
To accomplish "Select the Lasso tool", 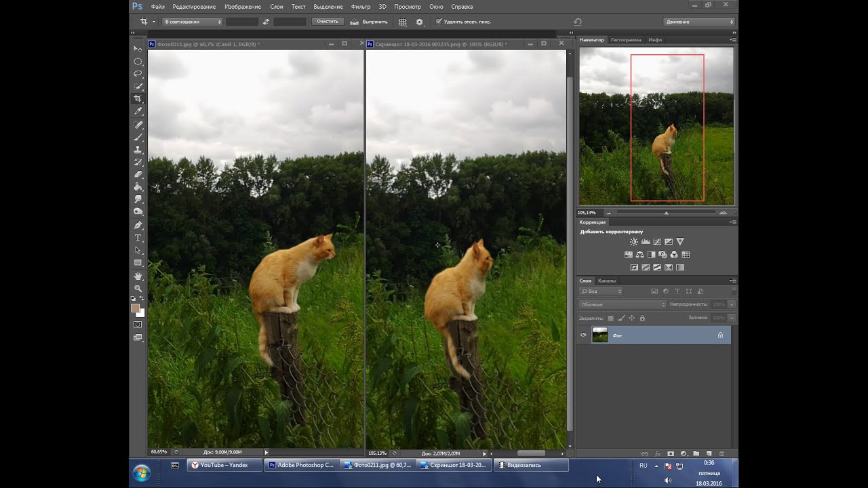I will click(x=138, y=74).
